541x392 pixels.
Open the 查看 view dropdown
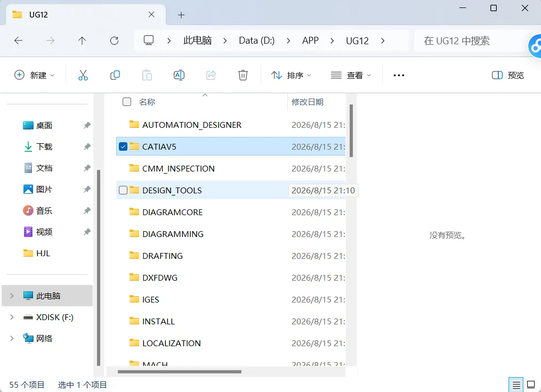click(351, 75)
